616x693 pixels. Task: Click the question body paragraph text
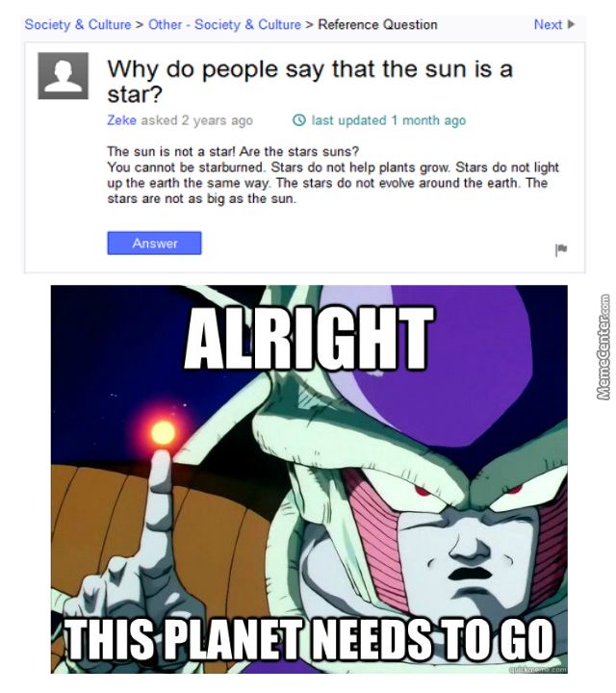click(x=333, y=175)
